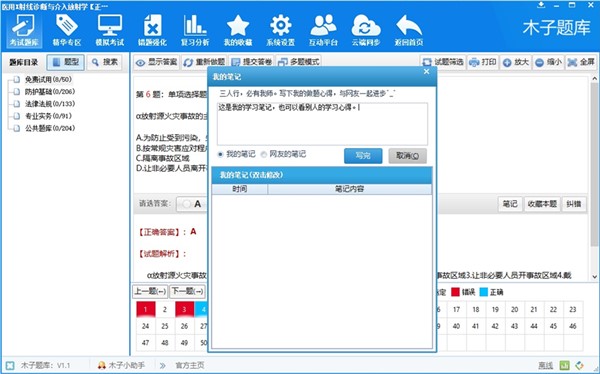Screen dimensions: 600x374
Task: Click the 全屏 fullscreen button
Action: point(581,62)
